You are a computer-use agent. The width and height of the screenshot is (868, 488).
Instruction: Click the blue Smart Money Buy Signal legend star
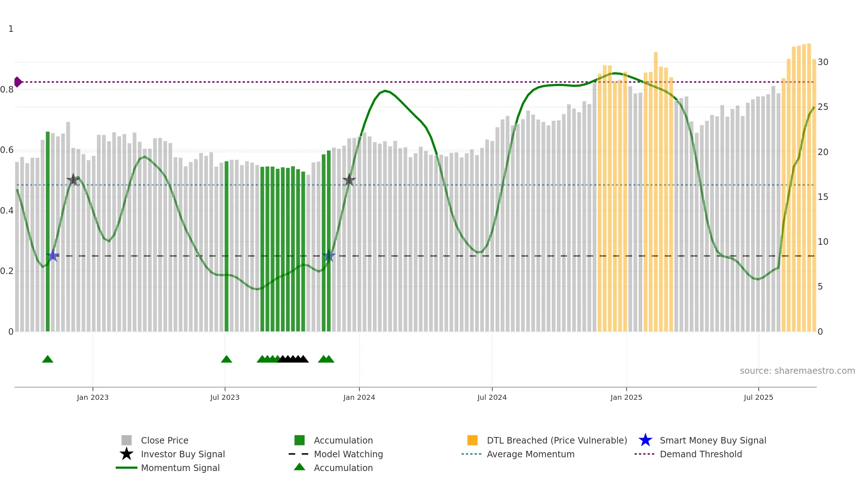tap(645, 440)
